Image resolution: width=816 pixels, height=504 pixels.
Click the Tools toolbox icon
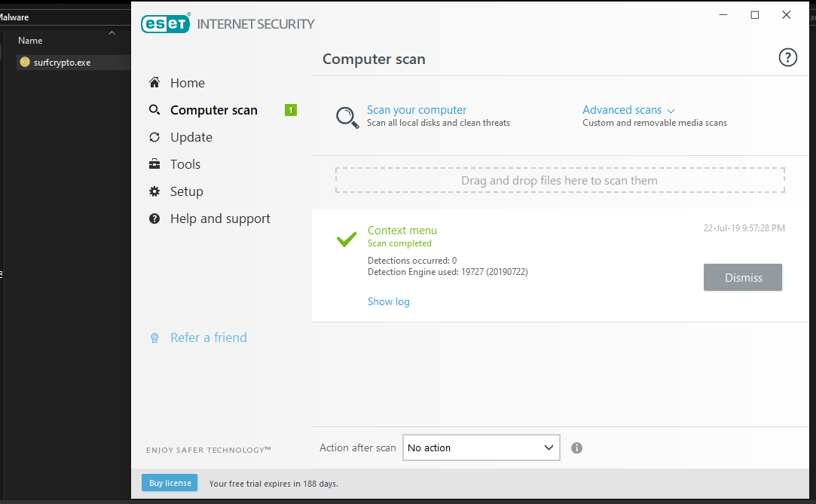click(x=154, y=163)
